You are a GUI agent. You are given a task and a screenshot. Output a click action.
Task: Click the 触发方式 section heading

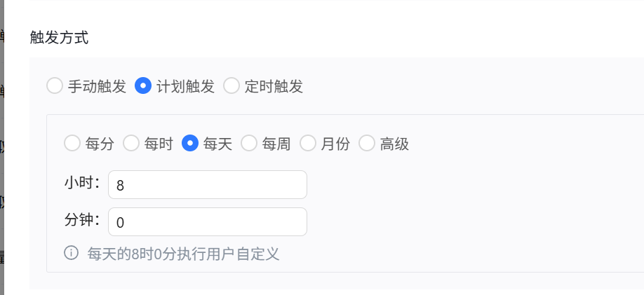tap(59, 38)
